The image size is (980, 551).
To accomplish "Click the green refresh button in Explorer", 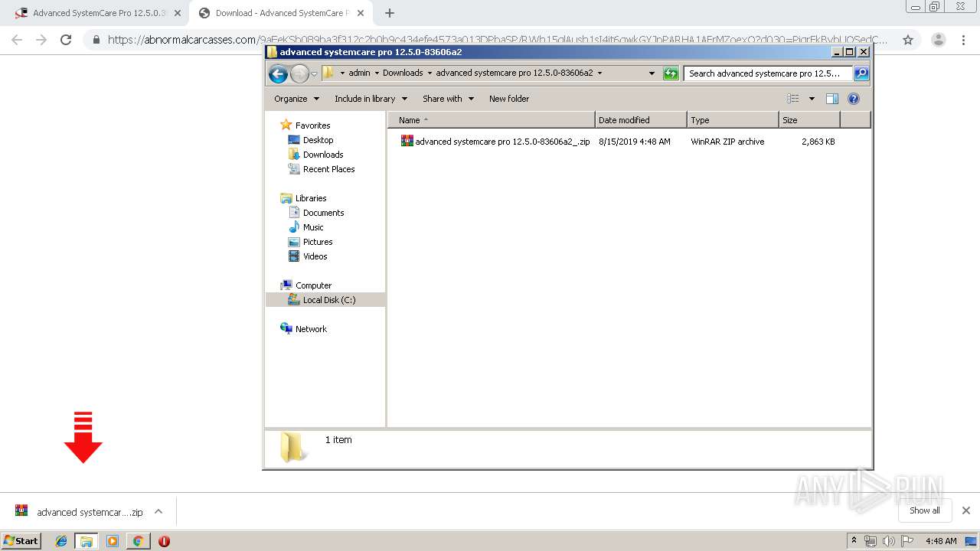I will pos(671,73).
